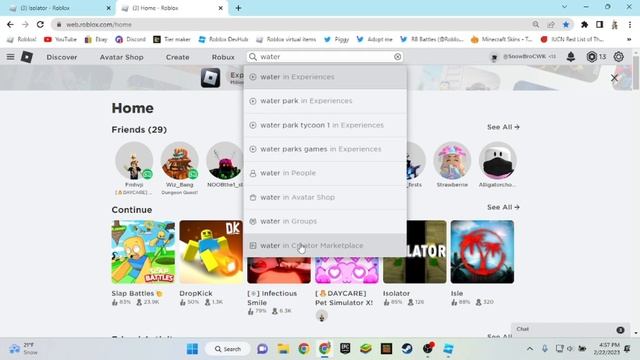Viewport: 640px width, 360px height.
Task: Search water in Groups
Action: (325, 221)
